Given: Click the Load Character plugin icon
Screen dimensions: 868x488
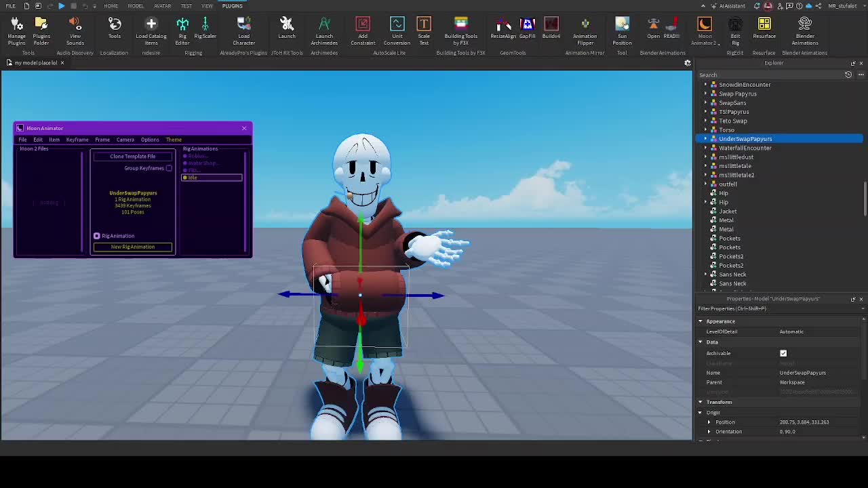Looking at the screenshot, I should pos(244,31).
